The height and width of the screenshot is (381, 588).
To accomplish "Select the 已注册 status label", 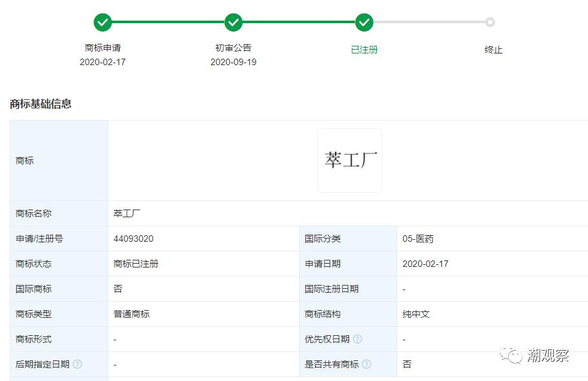I will coord(364,50).
